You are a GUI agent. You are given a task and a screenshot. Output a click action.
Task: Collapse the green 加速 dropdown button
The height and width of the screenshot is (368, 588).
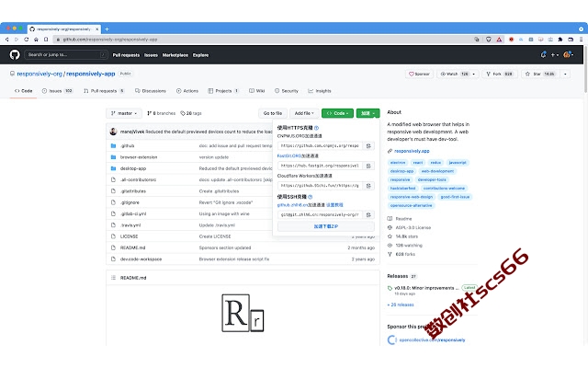click(367, 113)
